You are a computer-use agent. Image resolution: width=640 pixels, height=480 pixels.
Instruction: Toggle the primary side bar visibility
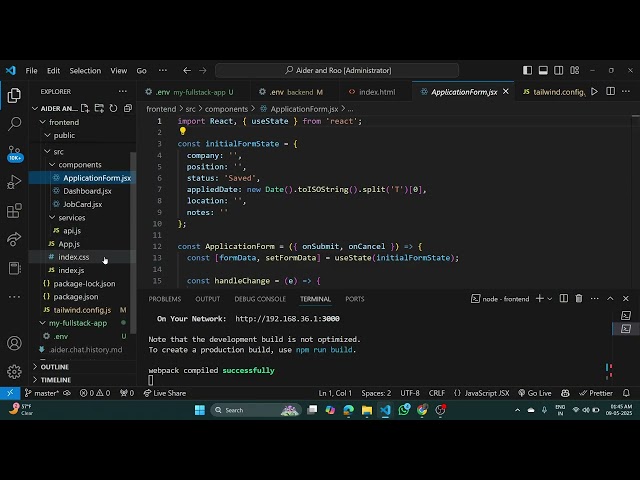pyautogui.click(x=527, y=71)
